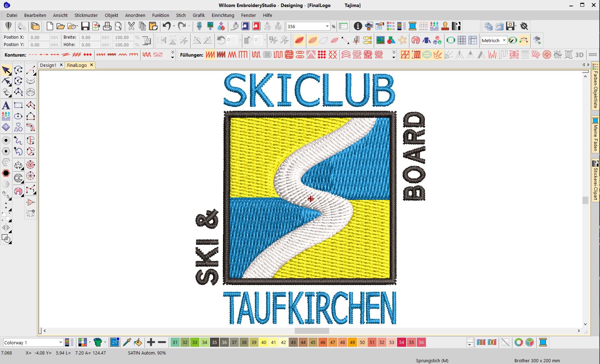
Task: Click the thread spool icon in top toolbar
Action: (413, 26)
